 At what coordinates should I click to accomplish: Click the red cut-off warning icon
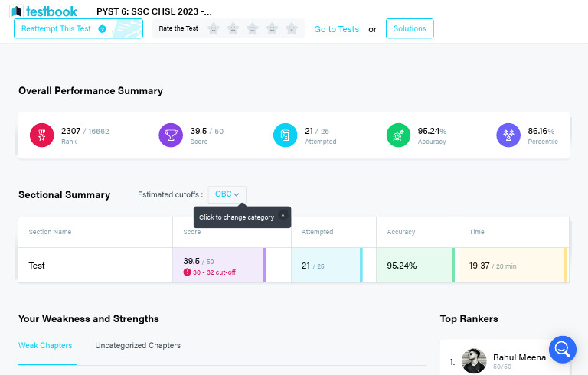click(x=187, y=272)
